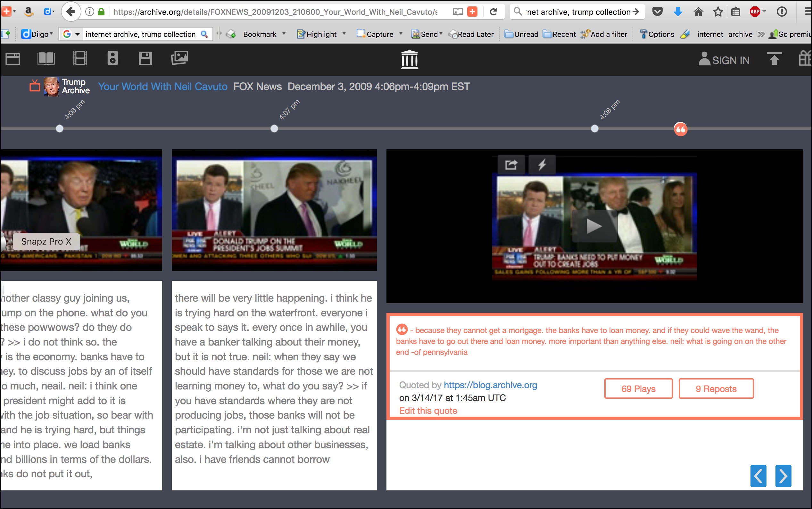
Task: Click the 9 Reposts button
Action: point(716,388)
